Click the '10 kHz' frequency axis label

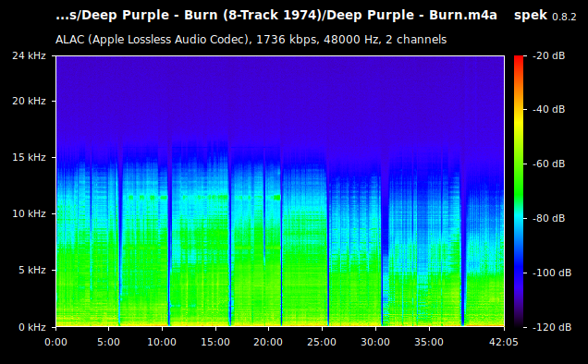click(29, 213)
